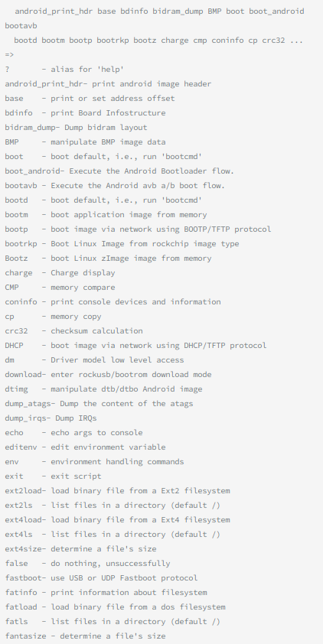Click the 'dump_irqs' Dump IRQs line

[51, 418]
